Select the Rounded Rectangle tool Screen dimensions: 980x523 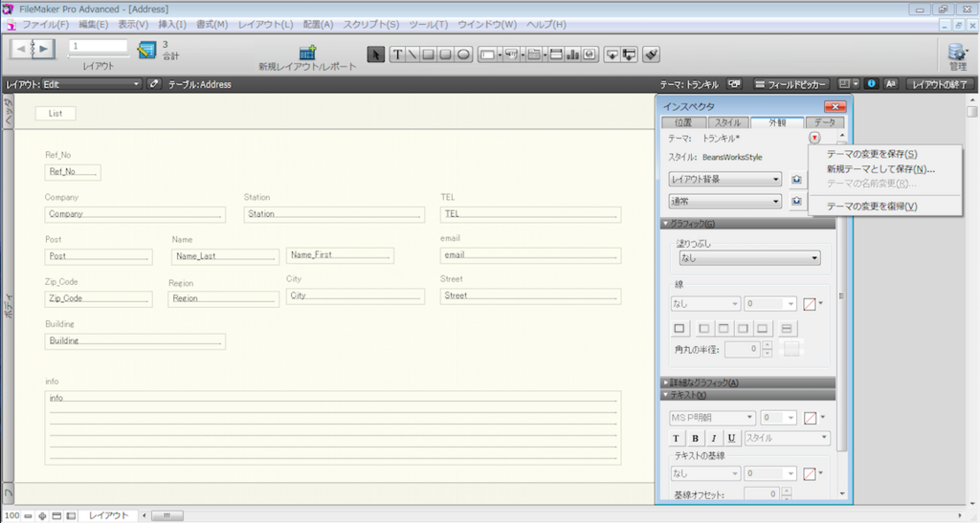[x=446, y=54]
